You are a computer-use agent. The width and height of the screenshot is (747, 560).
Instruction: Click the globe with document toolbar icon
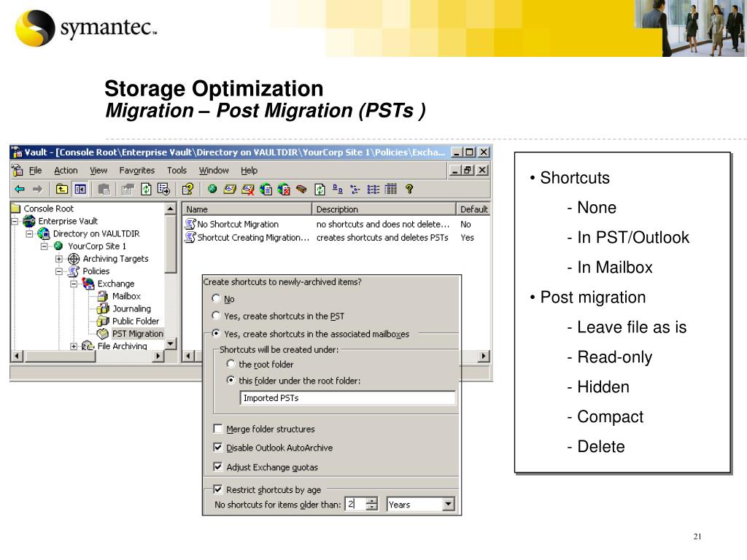[266, 190]
